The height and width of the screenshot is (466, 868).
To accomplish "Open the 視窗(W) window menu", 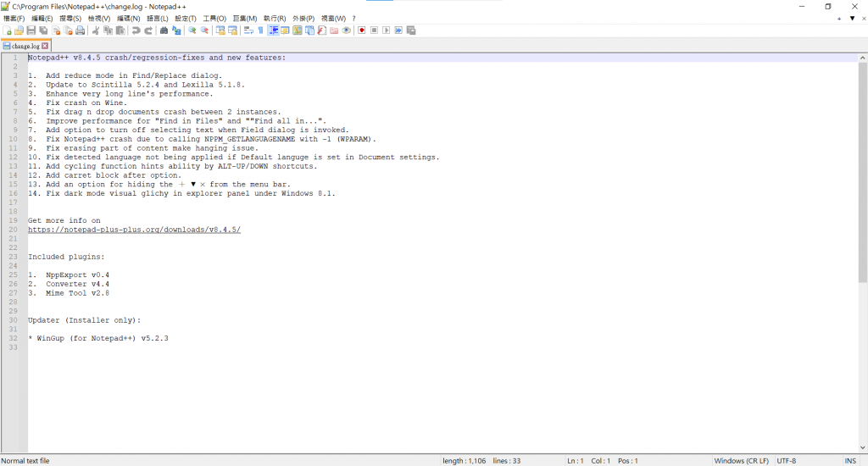I will [333, 19].
